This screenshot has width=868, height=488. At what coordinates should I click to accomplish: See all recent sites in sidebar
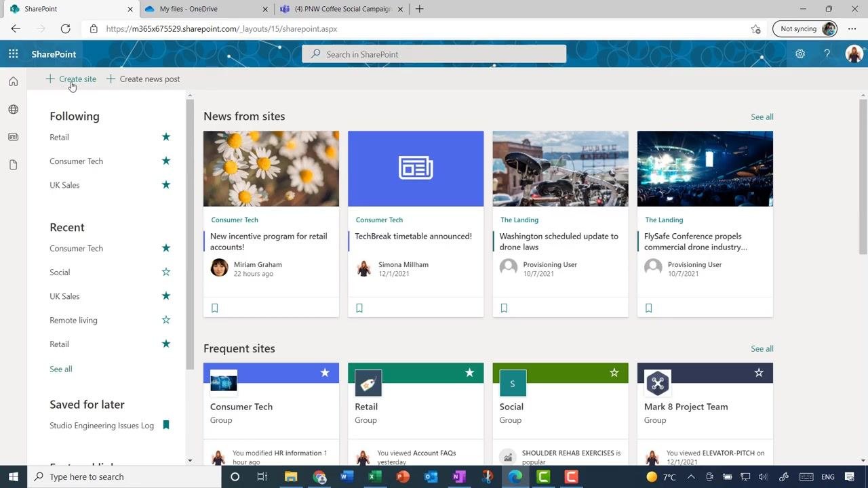click(x=61, y=369)
